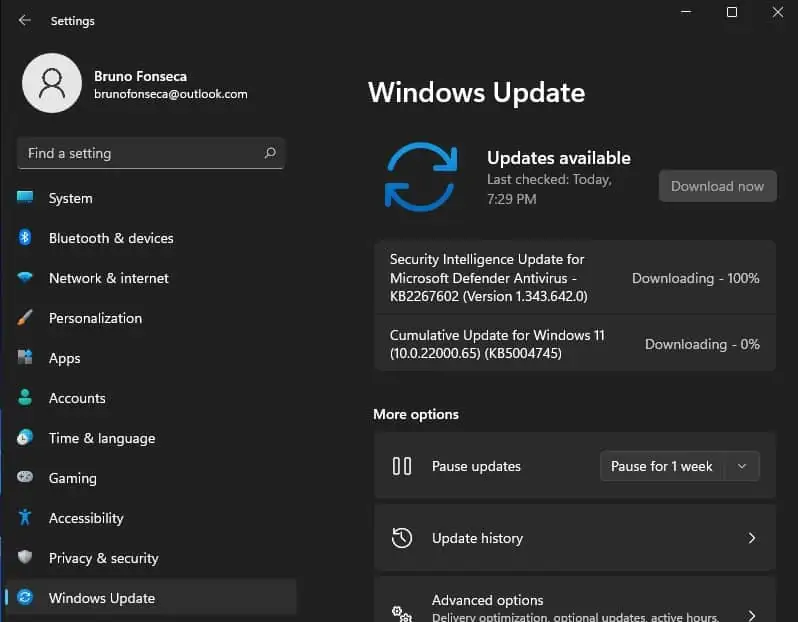
Task: Go to Privacy & security
Action: click(151, 558)
